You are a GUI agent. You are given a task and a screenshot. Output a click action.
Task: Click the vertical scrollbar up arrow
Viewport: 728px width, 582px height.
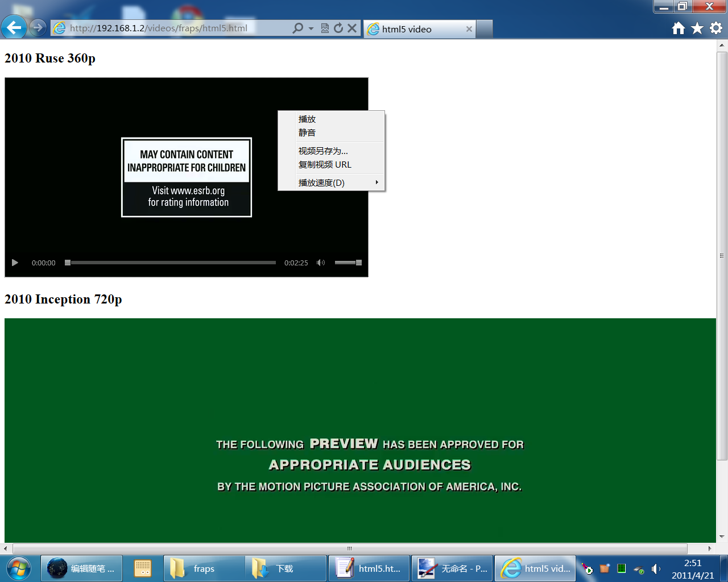pos(722,45)
